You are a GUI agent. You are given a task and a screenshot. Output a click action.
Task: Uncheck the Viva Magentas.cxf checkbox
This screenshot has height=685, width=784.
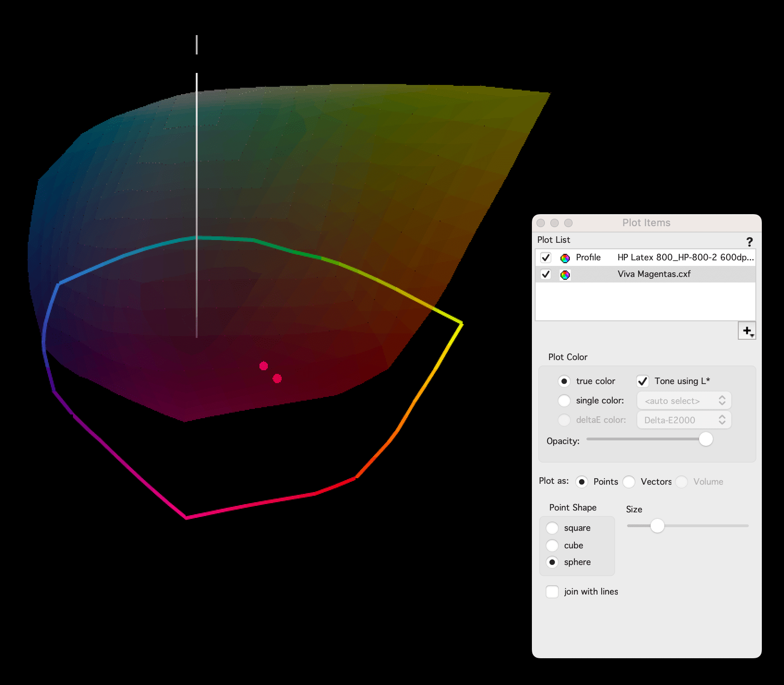(546, 274)
